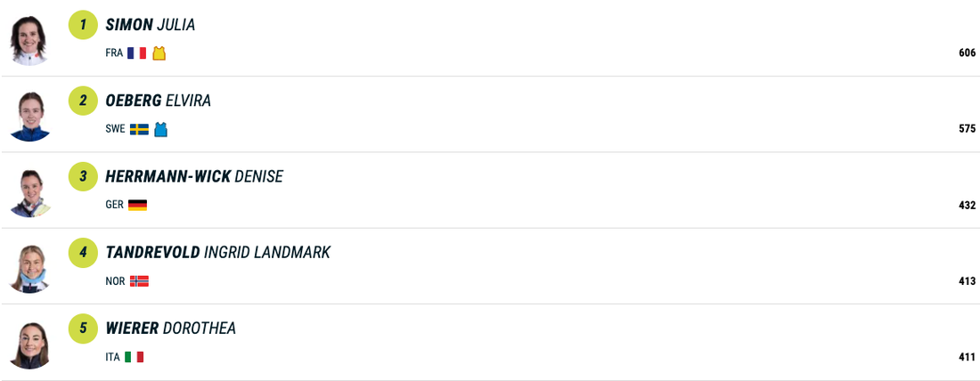This screenshot has height=381, width=980.
Task: Click the Swedish flag icon
Action: pyautogui.click(x=139, y=129)
